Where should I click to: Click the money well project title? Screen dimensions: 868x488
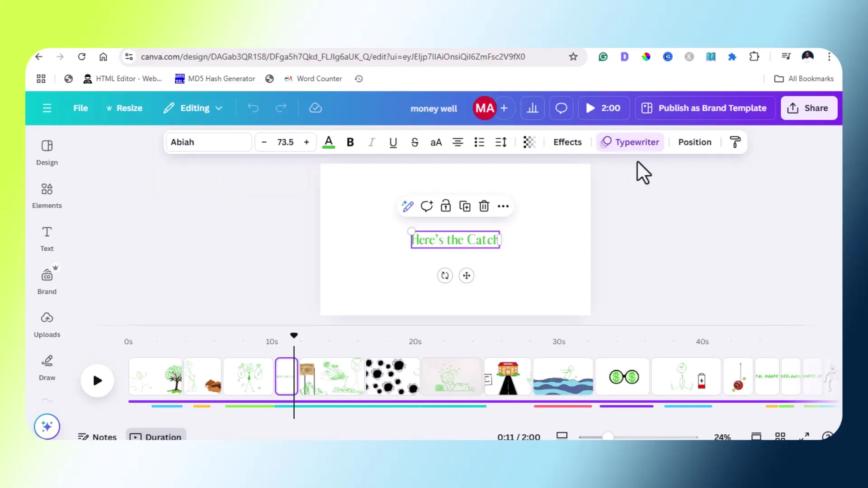(x=434, y=108)
